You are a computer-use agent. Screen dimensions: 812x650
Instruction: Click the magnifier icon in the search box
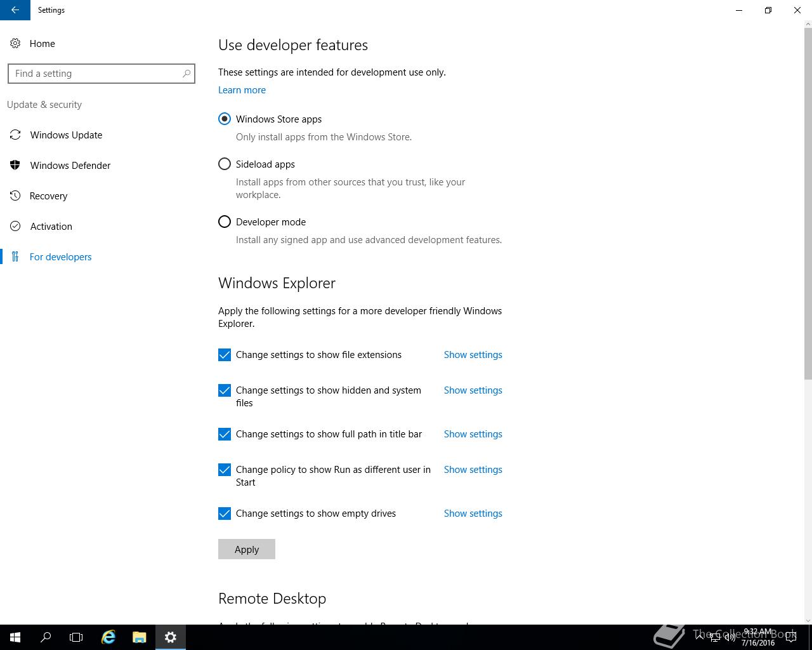coord(186,74)
